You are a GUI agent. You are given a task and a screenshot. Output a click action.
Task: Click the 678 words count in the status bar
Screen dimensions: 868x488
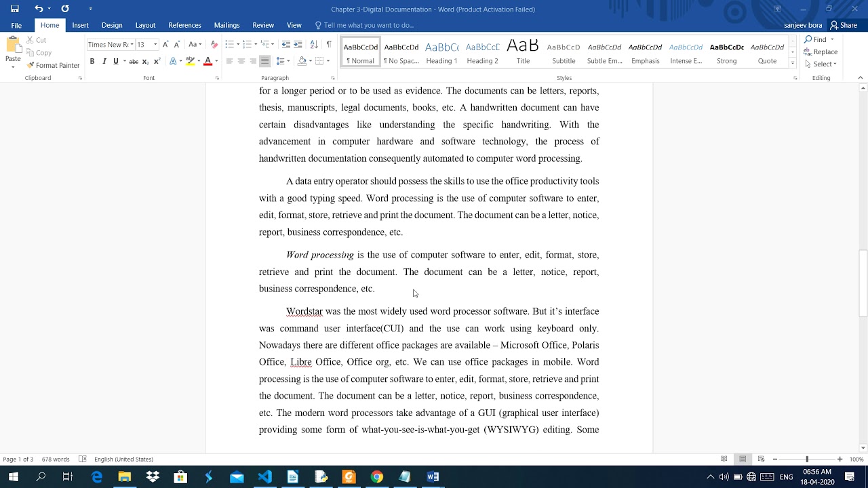click(56, 459)
